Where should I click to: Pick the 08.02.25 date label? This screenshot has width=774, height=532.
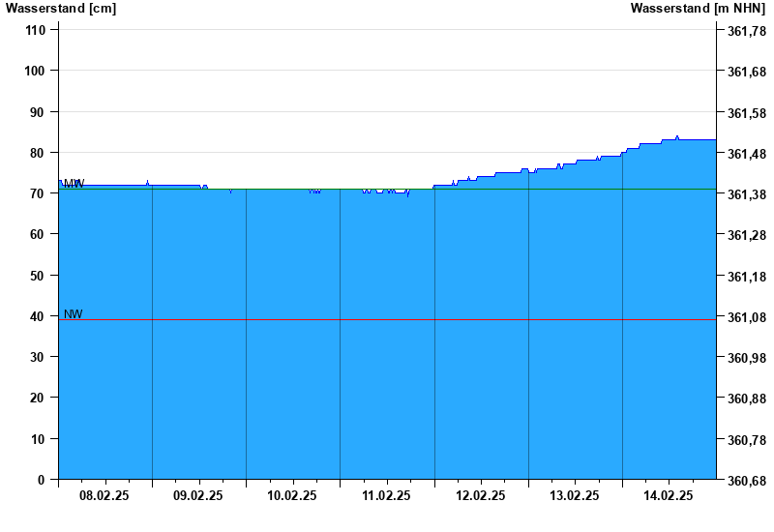click(x=104, y=495)
